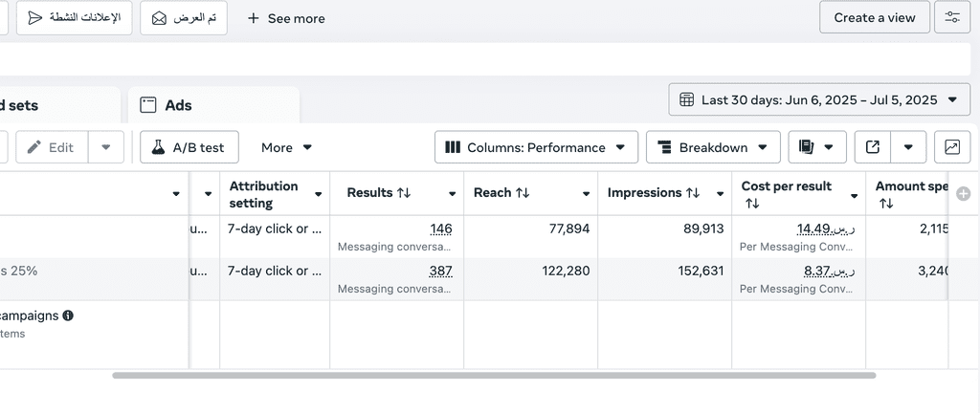Image resolution: width=980 pixels, height=413 pixels.
Task: Add a column with plus icon
Action: point(964,194)
